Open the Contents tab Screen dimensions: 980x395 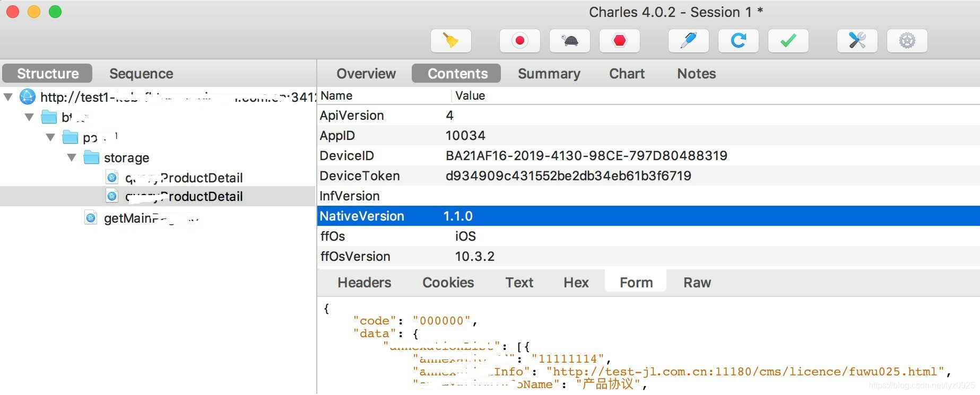pos(457,73)
